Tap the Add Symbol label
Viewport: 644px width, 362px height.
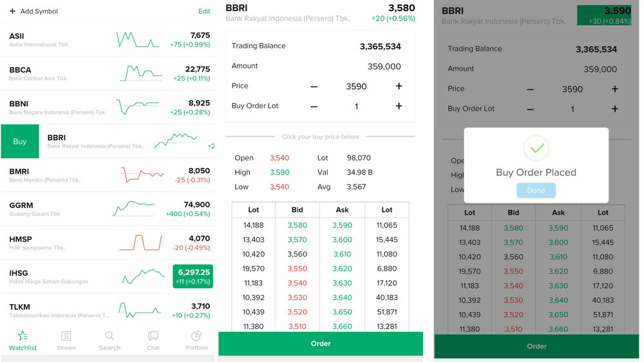[39, 11]
